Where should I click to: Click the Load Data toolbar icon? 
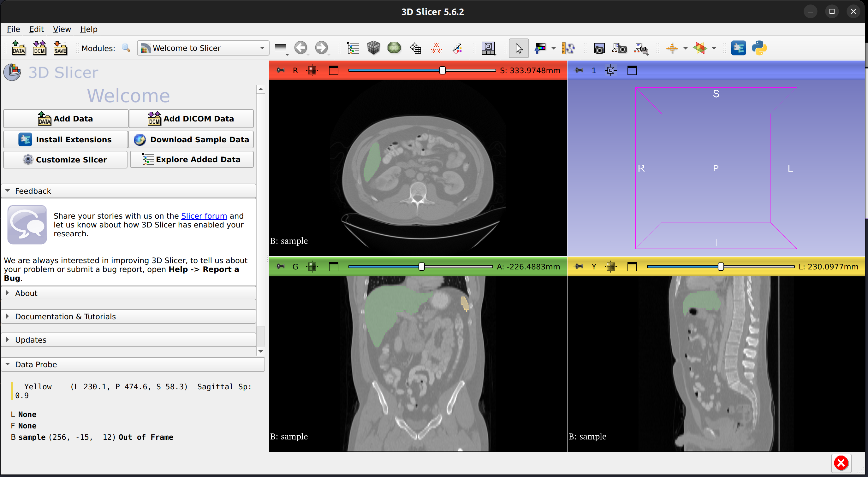click(18, 48)
